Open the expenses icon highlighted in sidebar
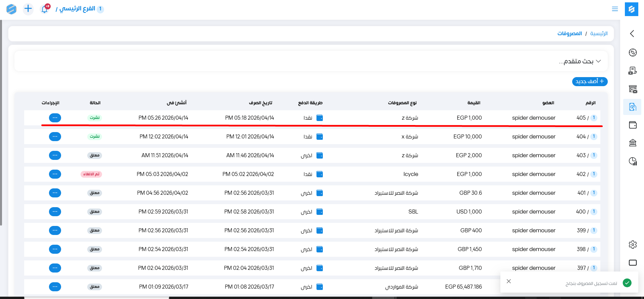This screenshot has height=299, width=644. pyautogui.click(x=633, y=107)
